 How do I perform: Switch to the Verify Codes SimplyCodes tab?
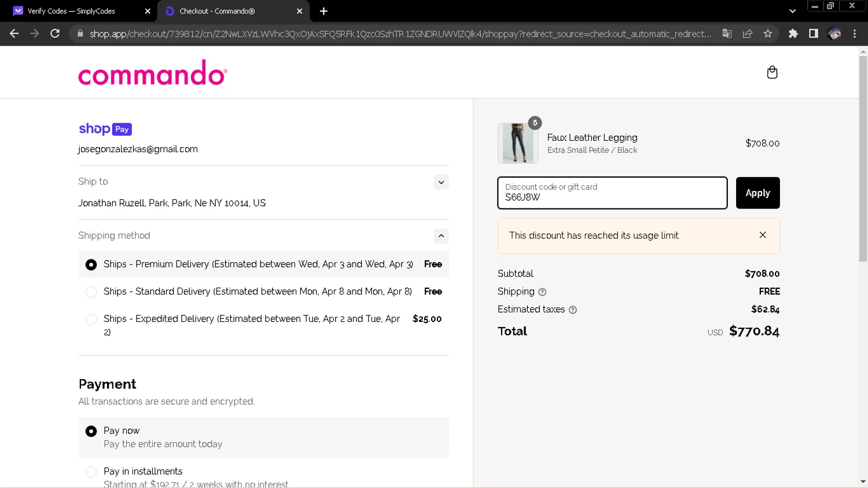click(71, 11)
